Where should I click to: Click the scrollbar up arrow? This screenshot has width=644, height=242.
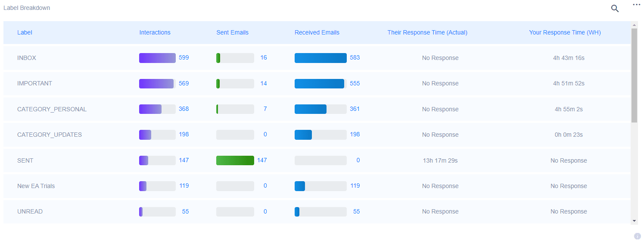tap(634, 25)
